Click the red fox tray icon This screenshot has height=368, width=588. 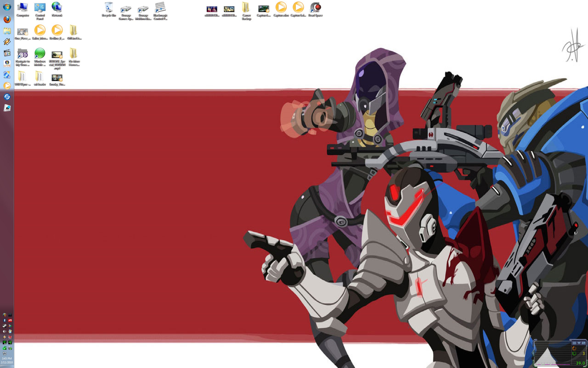click(x=10, y=337)
